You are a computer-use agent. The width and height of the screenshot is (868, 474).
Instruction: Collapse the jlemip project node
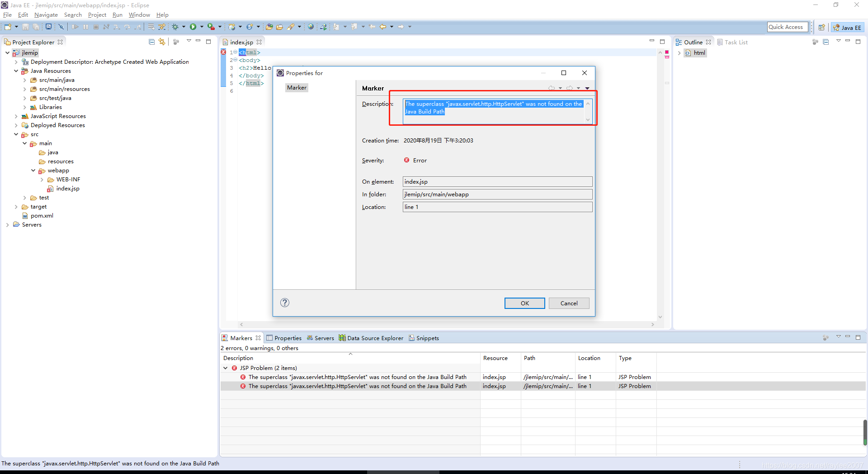pos(8,53)
